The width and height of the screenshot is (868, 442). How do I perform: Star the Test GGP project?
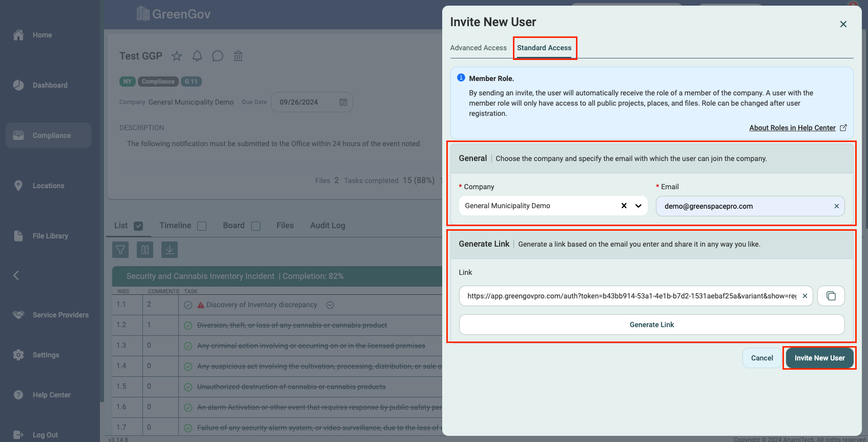tap(177, 56)
